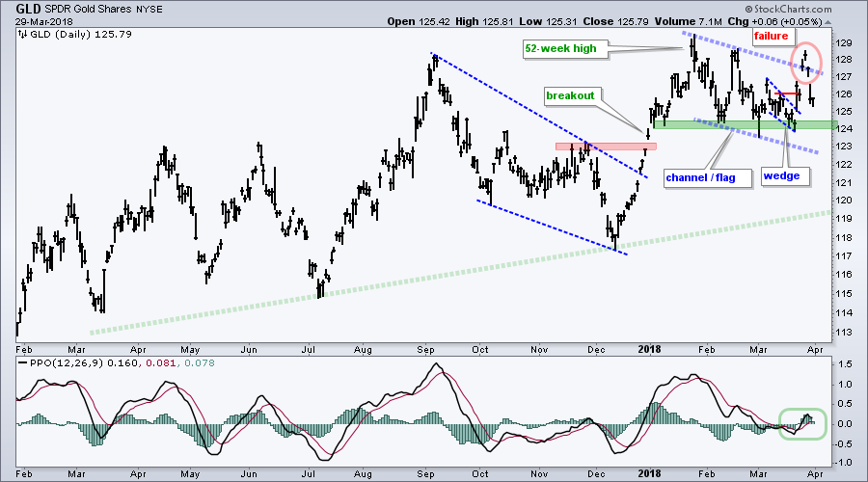The width and height of the screenshot is (868, 482).
Task: Click the red failure annotation label
Action: [772, 36]
